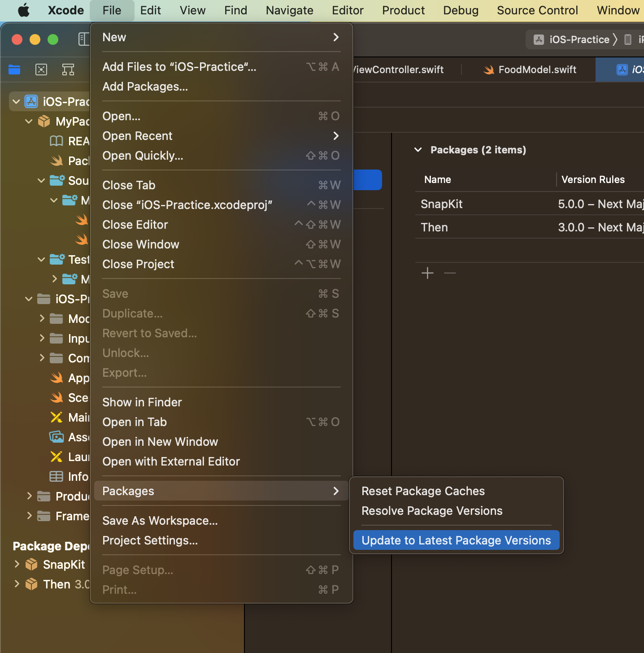The height and width of the screenshot is (653, 644).
Task: Select the Info plist table icon
Action: [x=56, y=476]
